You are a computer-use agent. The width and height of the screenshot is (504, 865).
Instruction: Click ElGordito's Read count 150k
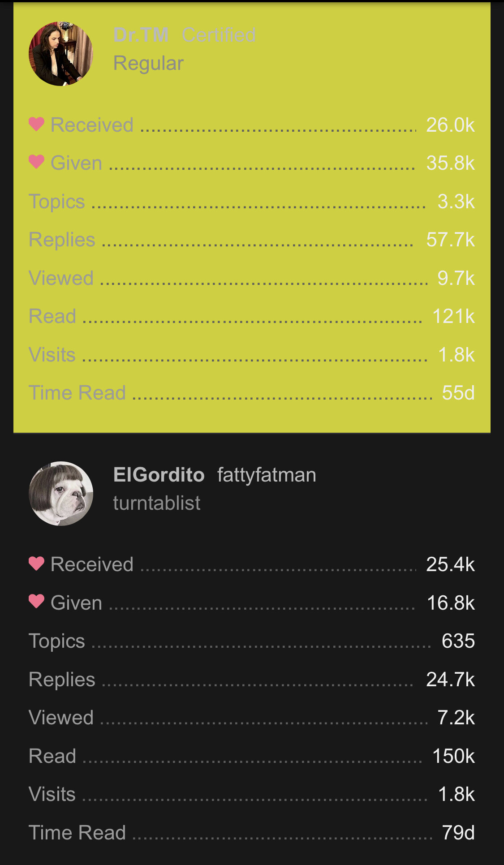453,756
